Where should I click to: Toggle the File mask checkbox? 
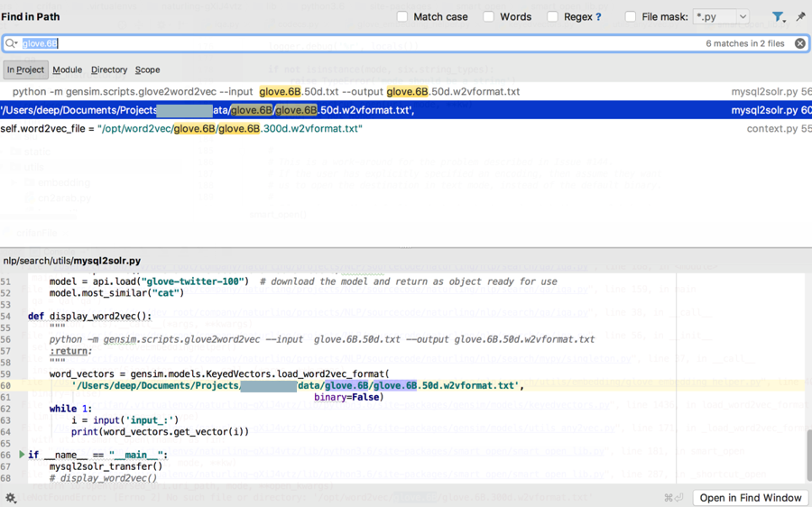pyautogui.click(x=631, y=17)
